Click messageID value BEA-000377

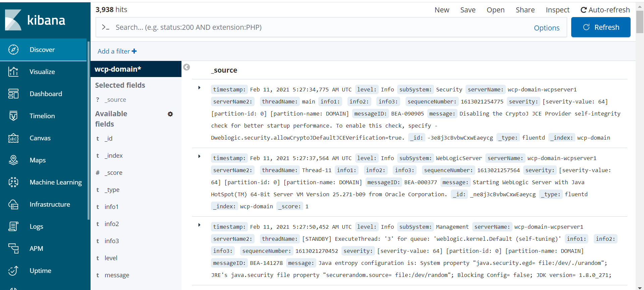click(x=421, y=183)
